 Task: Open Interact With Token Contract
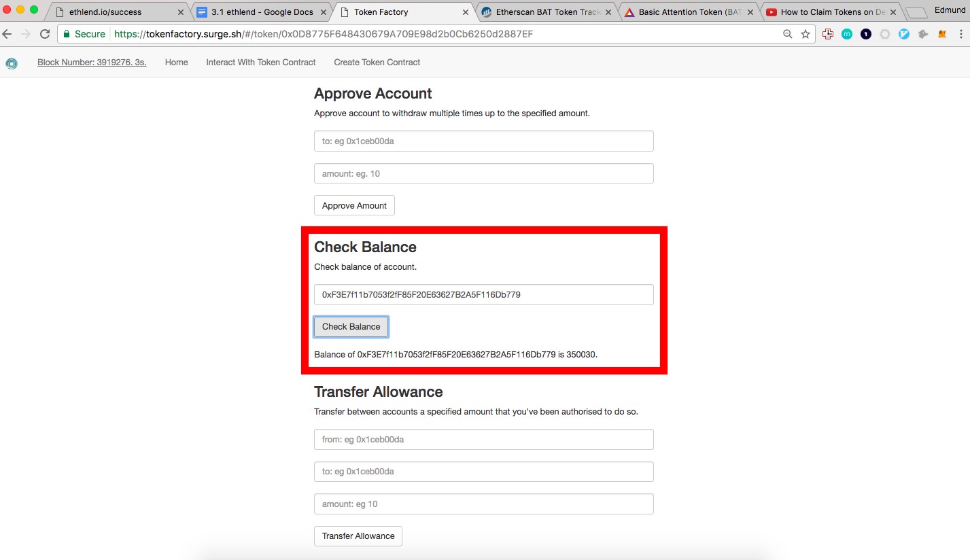pyautogui.click(x=261, y=62)
